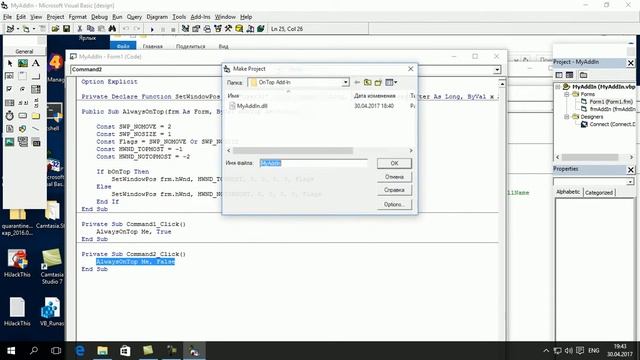The height and width of the screenshot is (360, 640).
Task: Click the file name input field
Action: 313,163
